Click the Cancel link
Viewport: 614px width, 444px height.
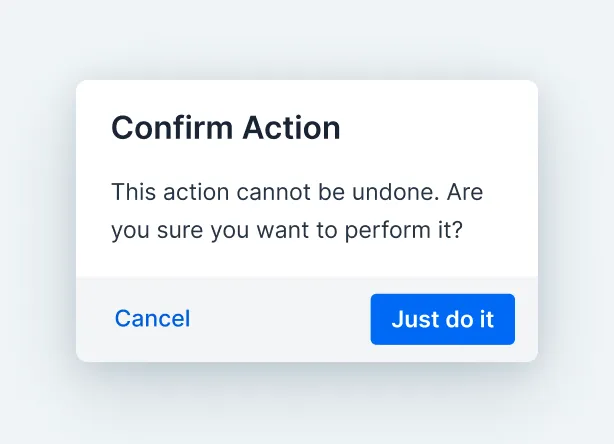152,319
